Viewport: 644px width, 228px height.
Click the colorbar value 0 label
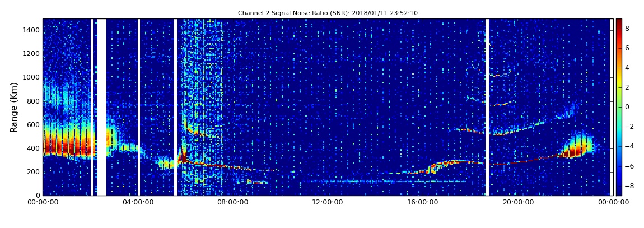click(627, 107)
